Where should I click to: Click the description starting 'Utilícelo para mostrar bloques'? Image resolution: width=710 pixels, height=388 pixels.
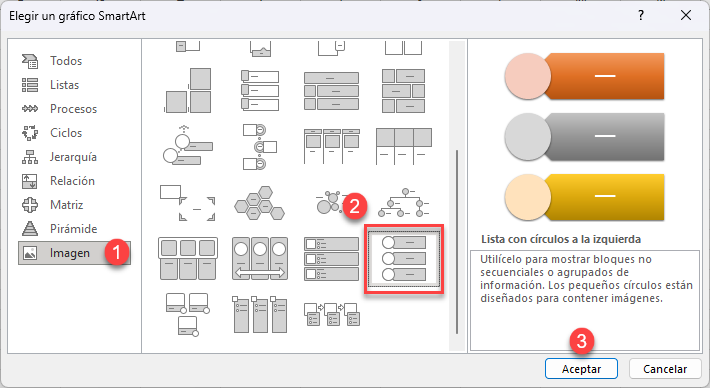click(586, 279)
